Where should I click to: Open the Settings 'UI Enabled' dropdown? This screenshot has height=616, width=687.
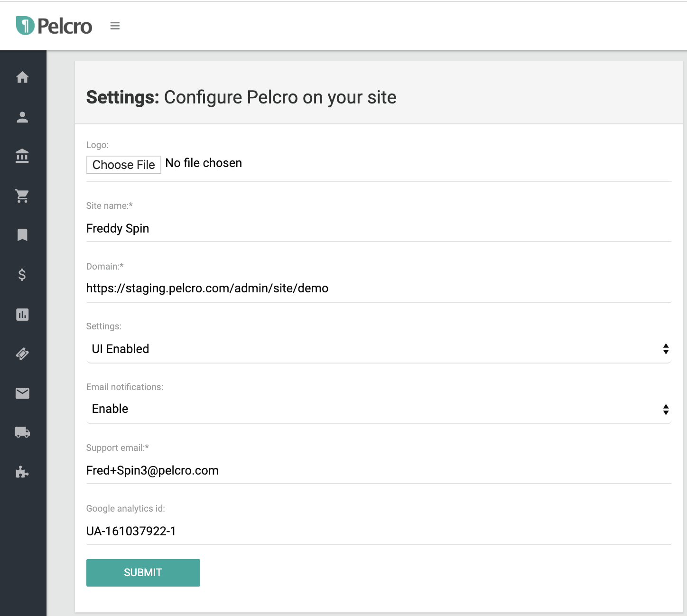point(379,349)
